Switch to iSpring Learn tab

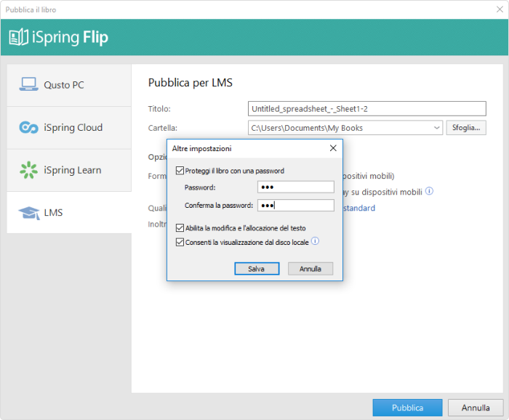[69, 170]
